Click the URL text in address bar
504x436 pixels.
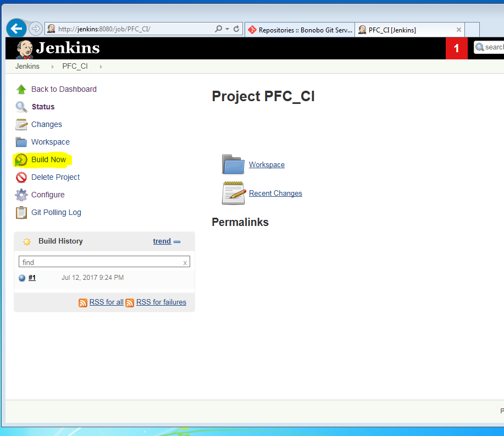[x=104, y=29]
